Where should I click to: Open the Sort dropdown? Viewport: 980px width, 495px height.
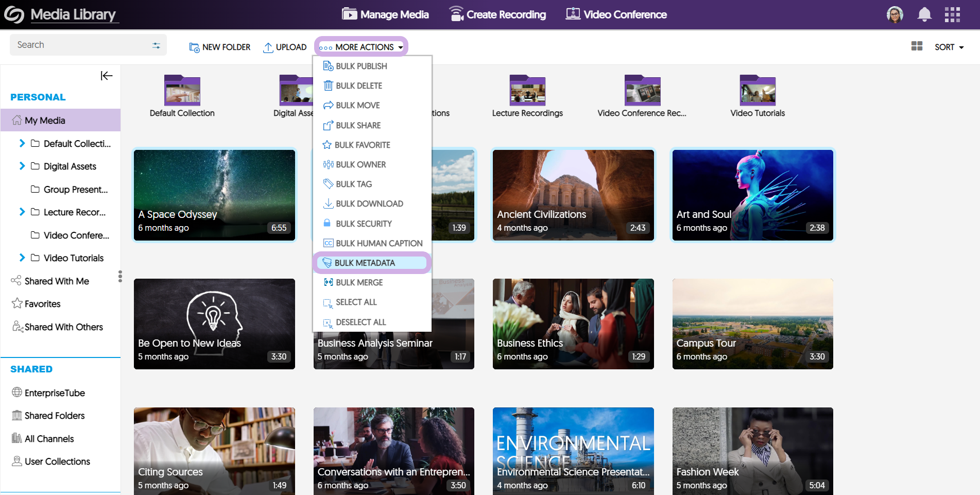pyautogui.click(x=949, y=47)
